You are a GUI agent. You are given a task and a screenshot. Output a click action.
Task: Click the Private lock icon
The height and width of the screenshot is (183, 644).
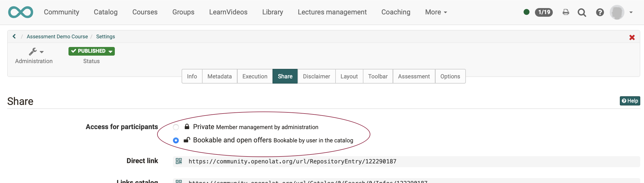point(187,127)
